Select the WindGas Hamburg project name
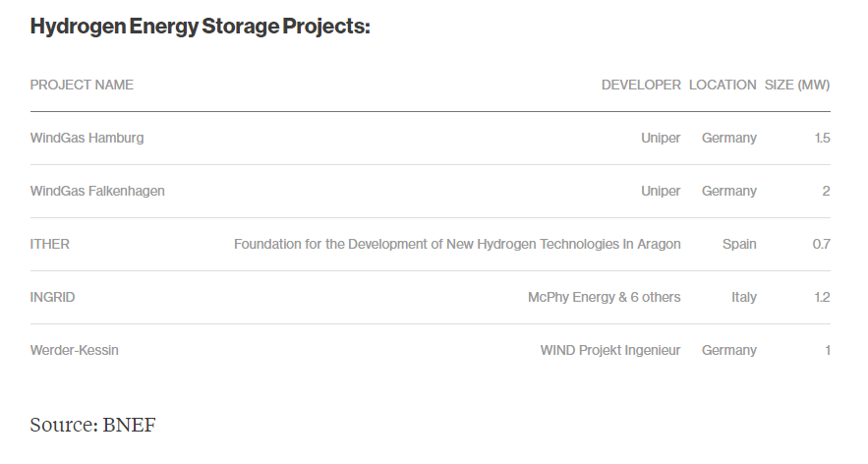The image size is (868, 464). pyautogui.click(x=87, y=138)
